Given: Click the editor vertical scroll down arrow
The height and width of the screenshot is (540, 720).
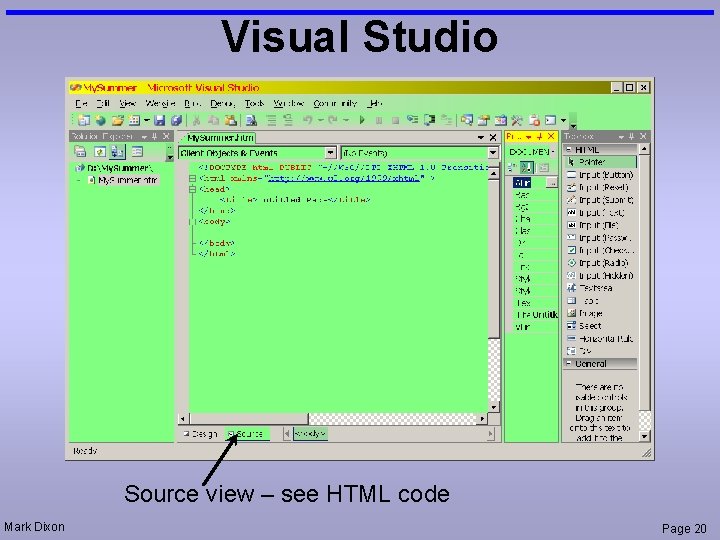Looking at the screenshot, I should (494, 407).
